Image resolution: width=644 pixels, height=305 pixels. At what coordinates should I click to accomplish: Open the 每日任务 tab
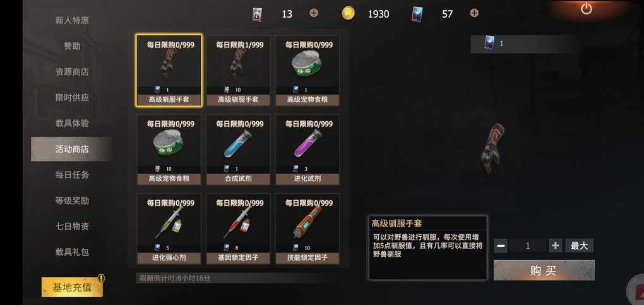pyautogui.click(x=72, y=175)
